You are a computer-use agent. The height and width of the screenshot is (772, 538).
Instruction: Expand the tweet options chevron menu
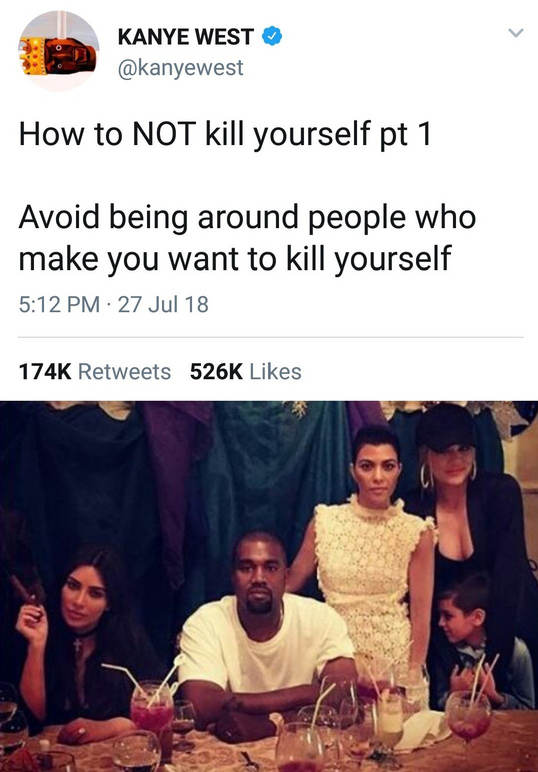(515, 33)
